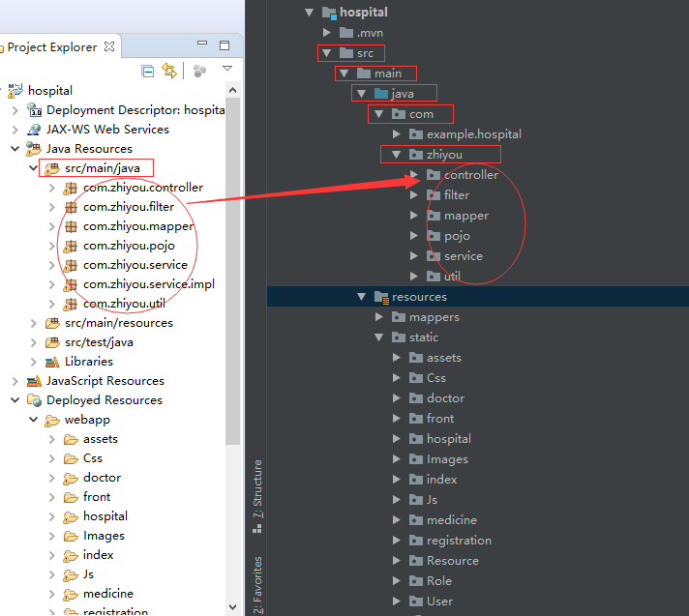
Task: Open the Favorites tool window tab
Action: (257, 585)
